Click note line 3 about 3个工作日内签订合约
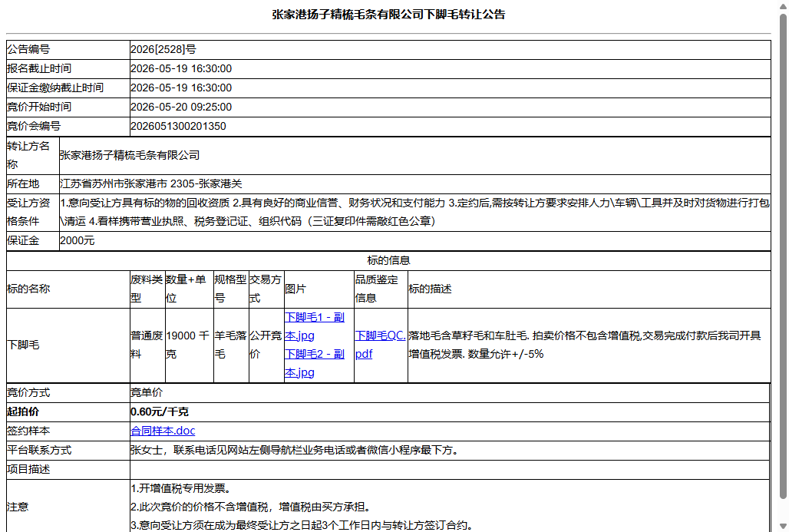 pos(302,525)
